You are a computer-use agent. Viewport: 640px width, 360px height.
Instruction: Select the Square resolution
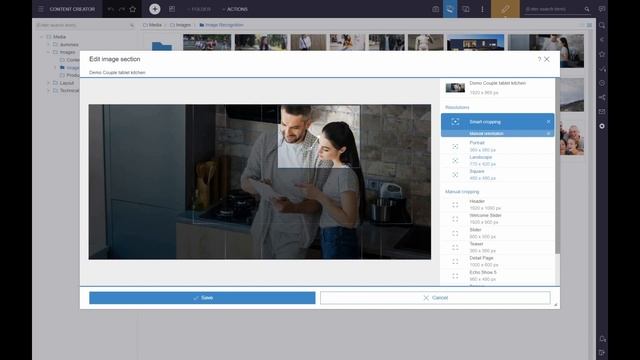click(498, 175)
